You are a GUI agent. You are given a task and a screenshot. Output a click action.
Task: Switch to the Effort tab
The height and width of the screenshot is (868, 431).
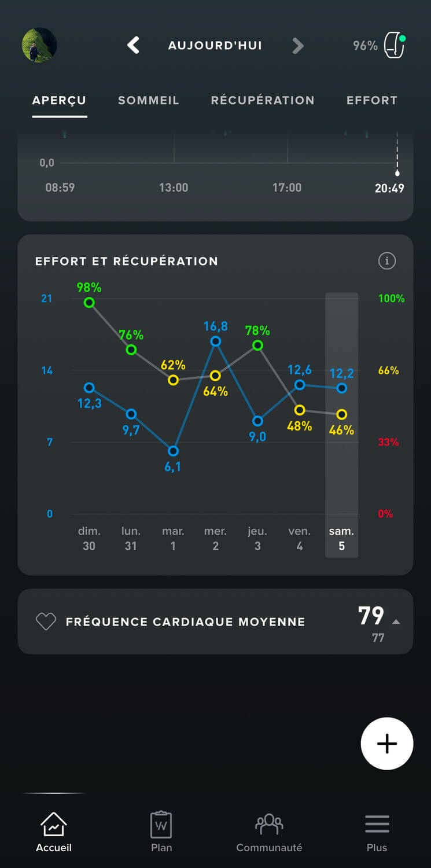371,100
